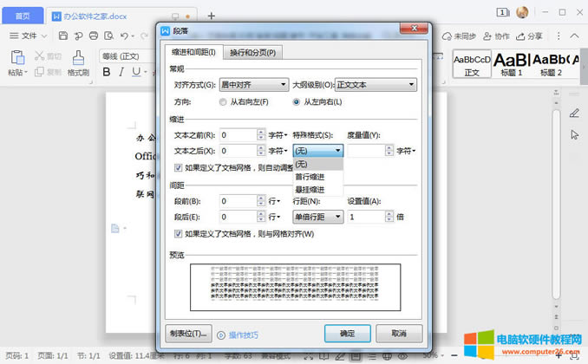The width and height of the screenshot is (588, 364).
Task: Switch to the 换行和分页 tab
Action: [x=252, y=53]
